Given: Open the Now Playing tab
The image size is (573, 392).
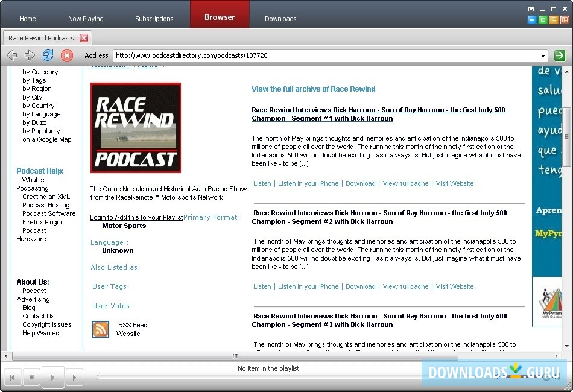Looking at the screenshot, I should pos(86,19).
